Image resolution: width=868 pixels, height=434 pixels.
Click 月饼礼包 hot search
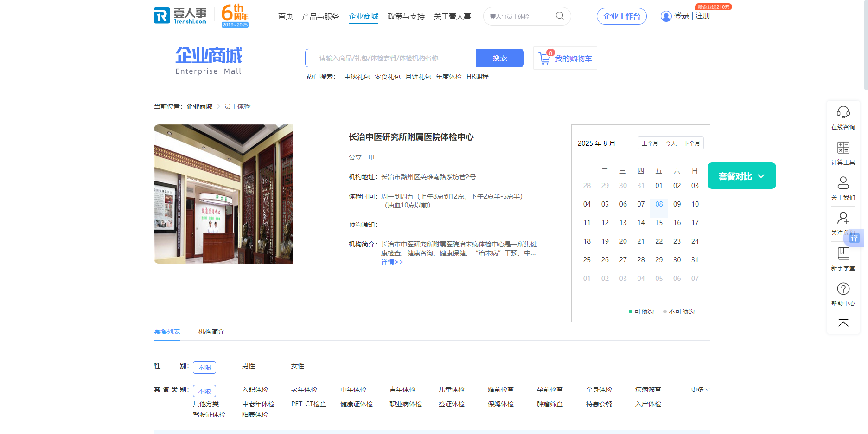pyautogui.click(x=418, y=77)
